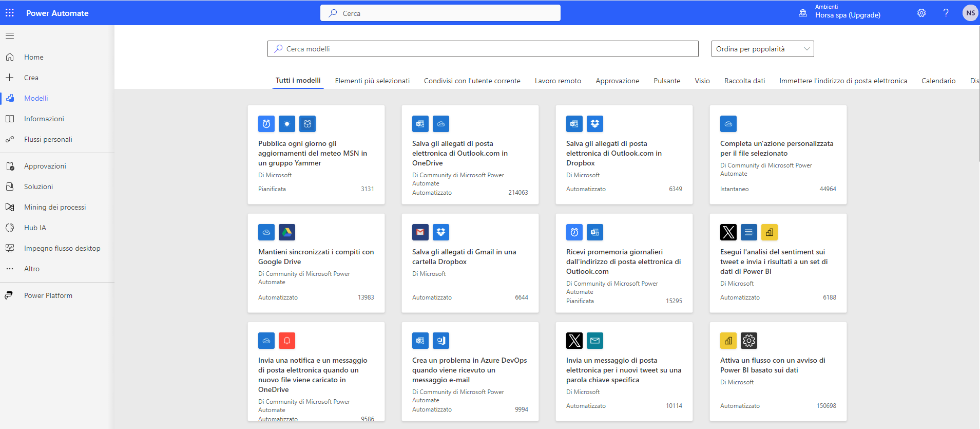
Task: Switch to Elementi più selezionati tab
Action: [x=372, y=81]
